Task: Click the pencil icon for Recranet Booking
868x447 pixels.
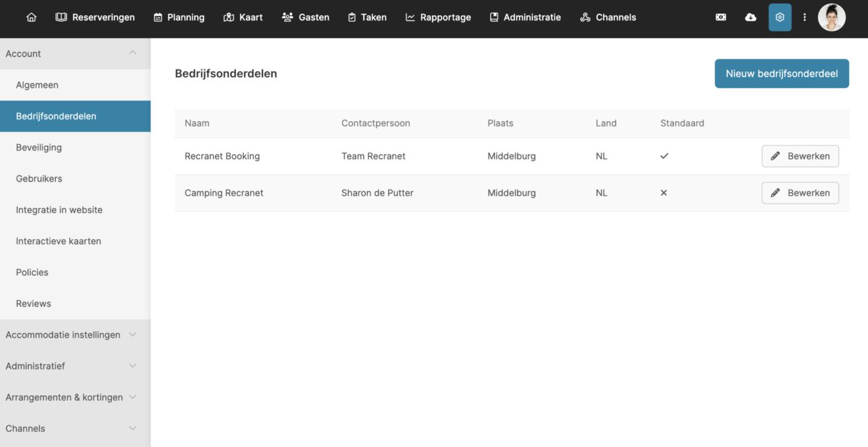Action: click(775, 156)
